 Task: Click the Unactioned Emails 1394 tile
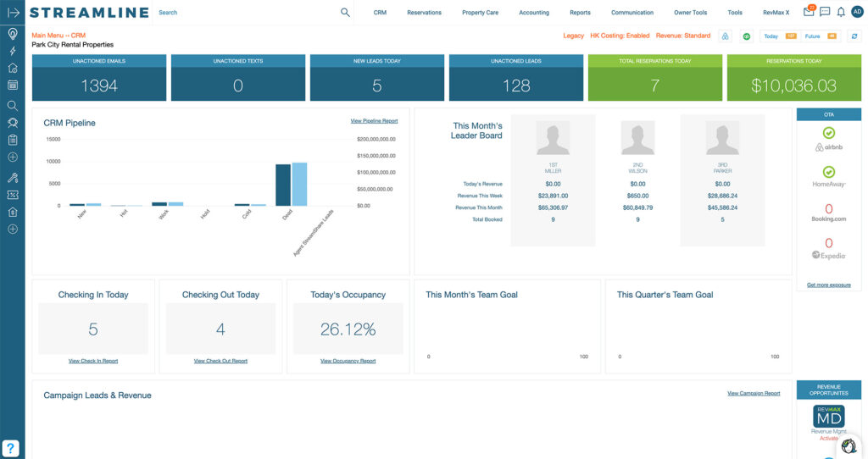99,77
